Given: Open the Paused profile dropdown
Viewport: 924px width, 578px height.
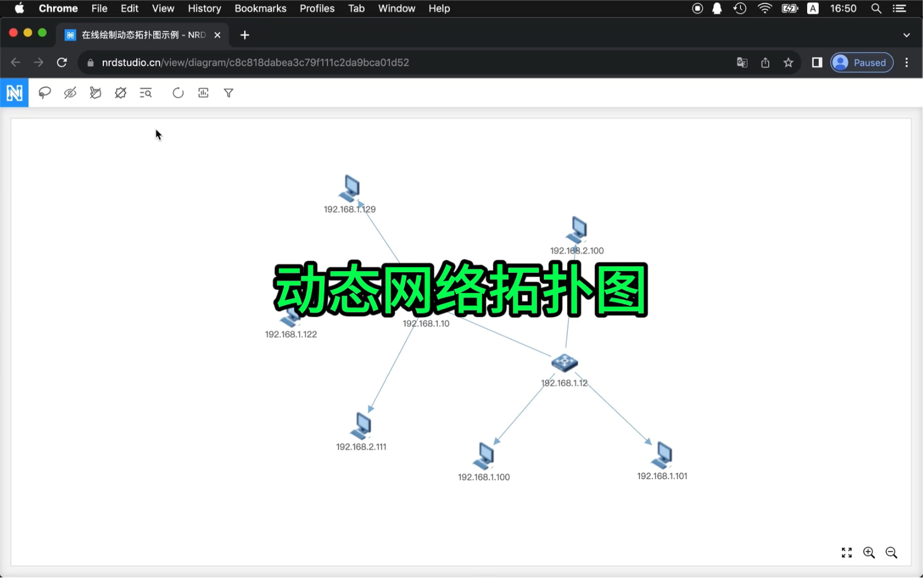Looking at the screenshot, I should 861,62.
